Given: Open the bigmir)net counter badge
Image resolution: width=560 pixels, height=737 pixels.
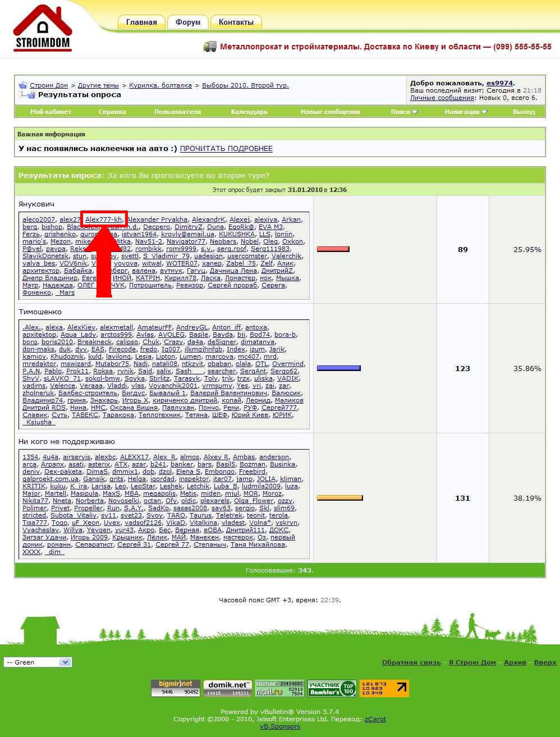Looking at the screenshot, I should coord(175,688).
